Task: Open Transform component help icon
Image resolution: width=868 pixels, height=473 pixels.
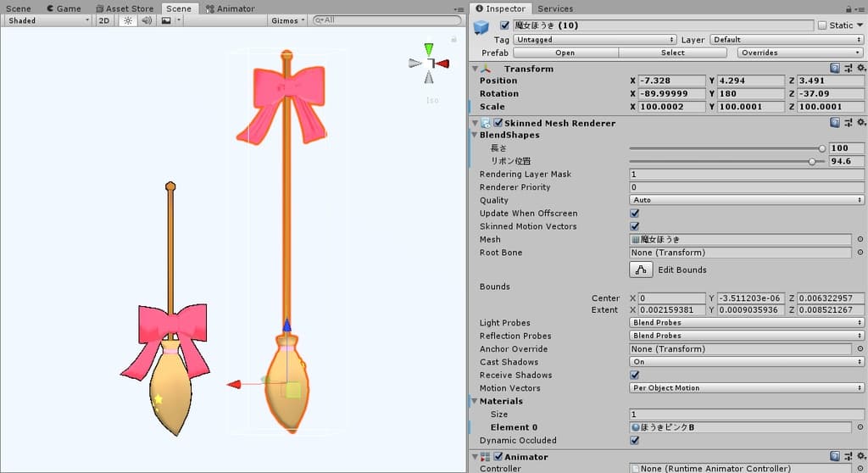Action: (x=835, y=69)
